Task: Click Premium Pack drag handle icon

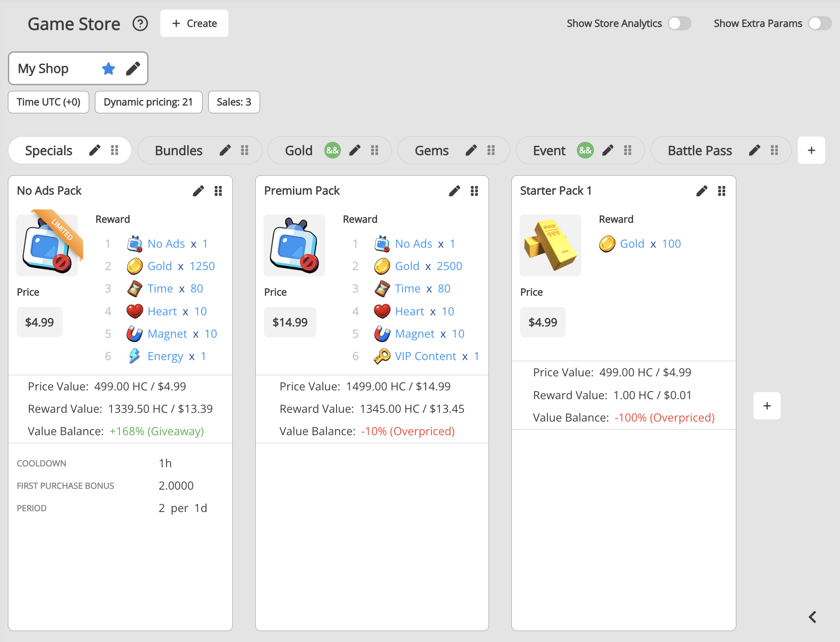Action: [474, 191]
